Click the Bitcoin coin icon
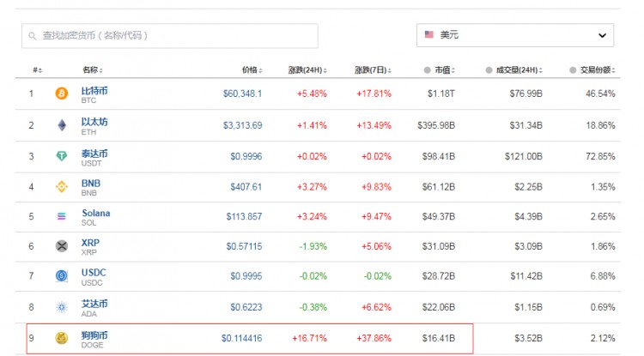This screenshot has height=356, width=644. point(62,94)
